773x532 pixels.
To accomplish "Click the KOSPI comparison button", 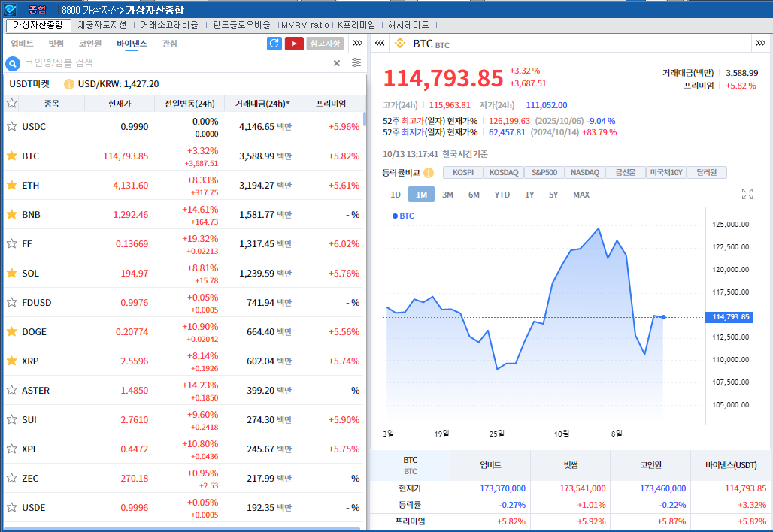I will [463, 172].
